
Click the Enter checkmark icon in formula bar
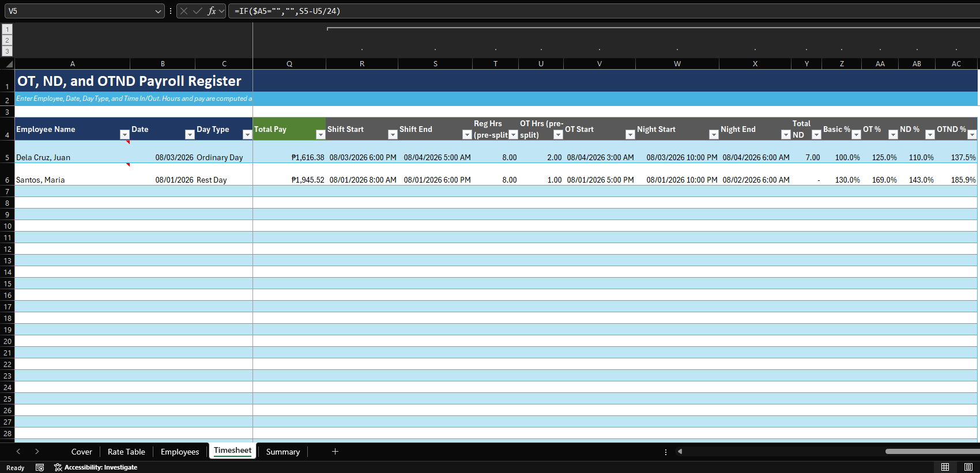pyautogui.click(x=198, y=11)
